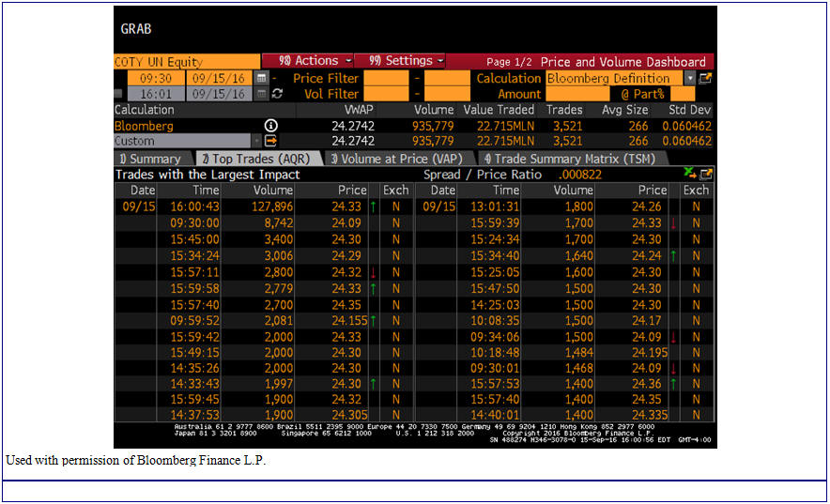Click pop-out icon next to Bloomberg Definition dropdown

[x=706, y=79]
